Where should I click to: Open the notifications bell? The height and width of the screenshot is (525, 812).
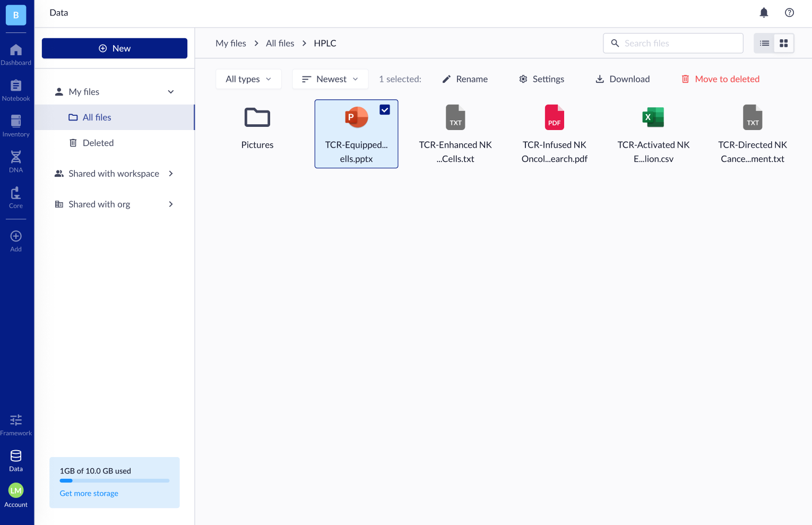point(764,12)
